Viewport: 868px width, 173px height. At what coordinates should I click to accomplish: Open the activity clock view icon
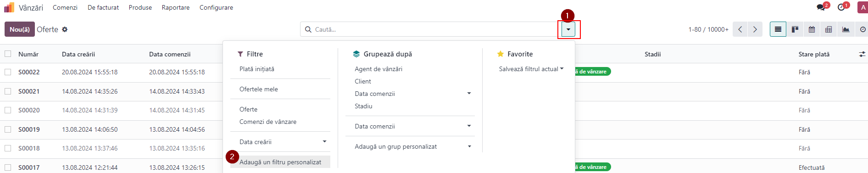[x=862, y=29]
